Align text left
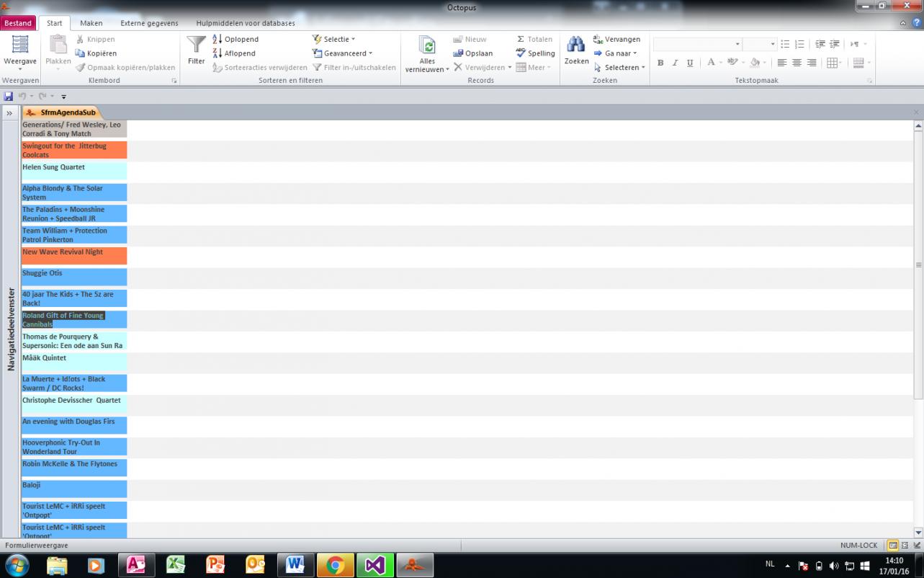The image size is (924, 578). 782,63
